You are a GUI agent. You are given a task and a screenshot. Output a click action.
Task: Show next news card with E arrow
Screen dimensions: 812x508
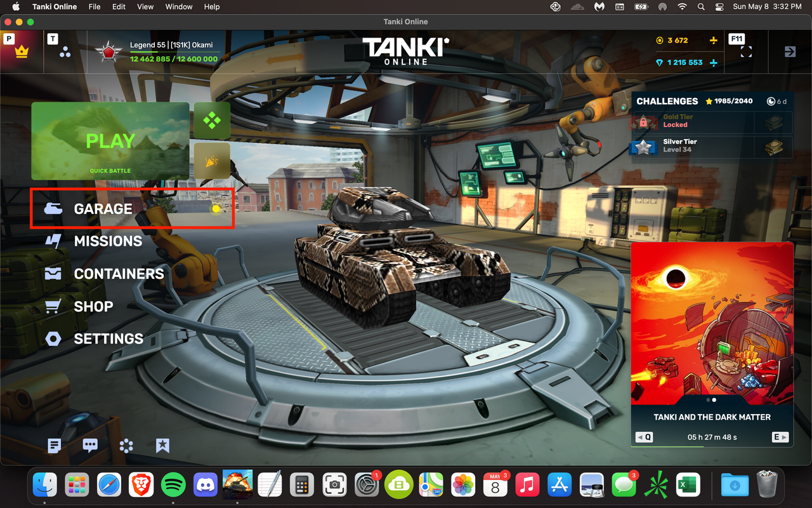(780, 437)
